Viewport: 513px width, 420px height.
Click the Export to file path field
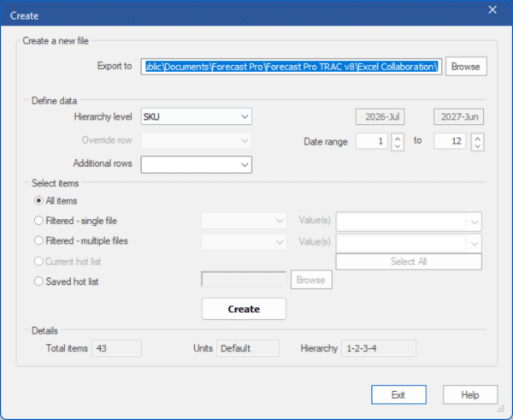pos(292,67)
